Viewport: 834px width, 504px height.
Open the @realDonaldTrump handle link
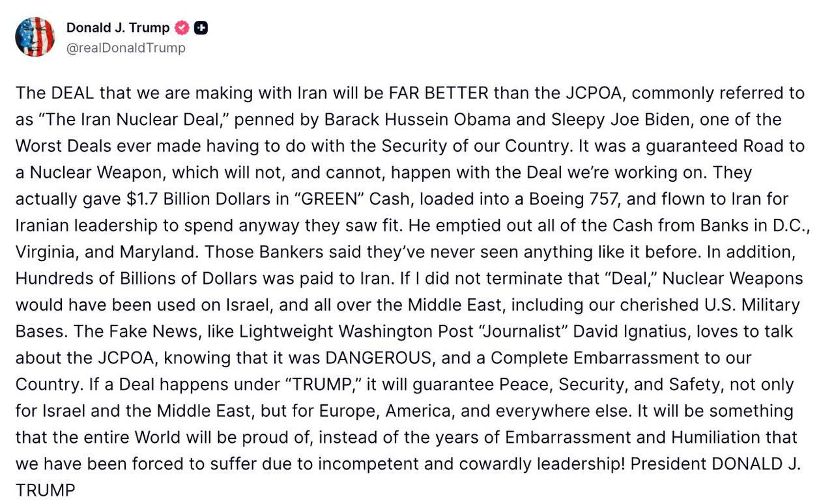pos(126,48)
